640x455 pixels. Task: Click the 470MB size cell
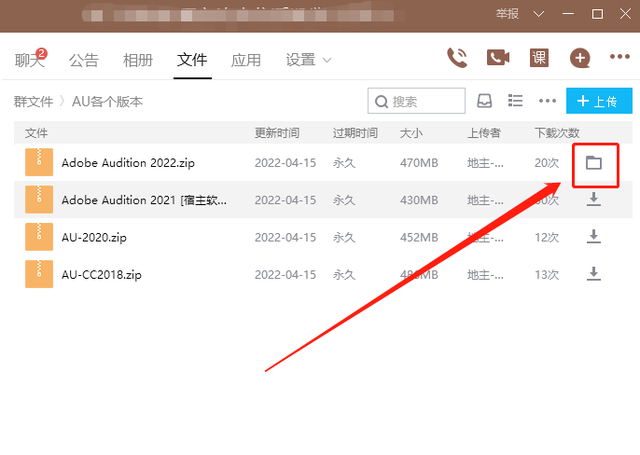click(x=419, y=163)
